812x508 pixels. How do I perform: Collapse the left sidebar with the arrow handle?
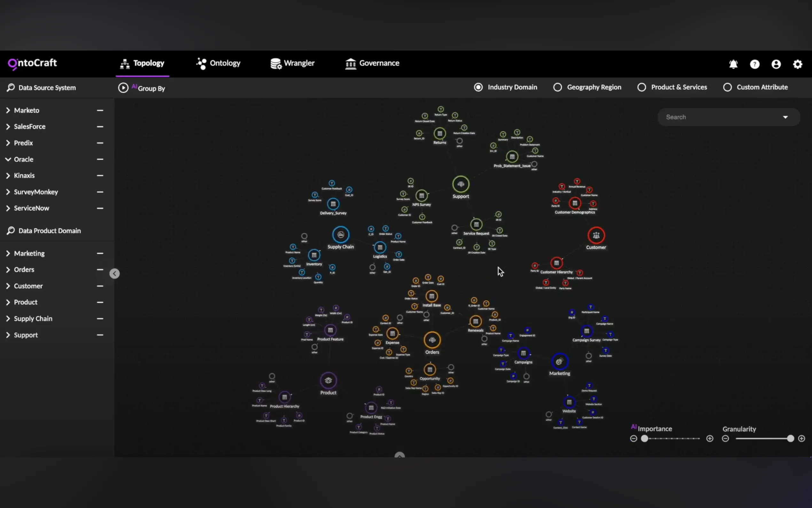tap(114, 274)
